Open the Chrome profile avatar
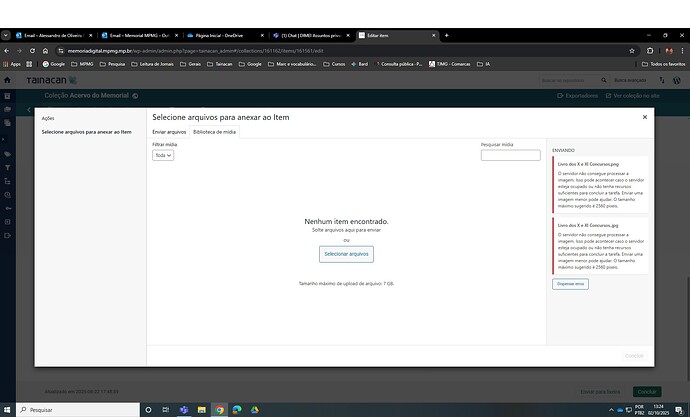The width and height of the screenshot is (690, 417). [x=669, y=51]
